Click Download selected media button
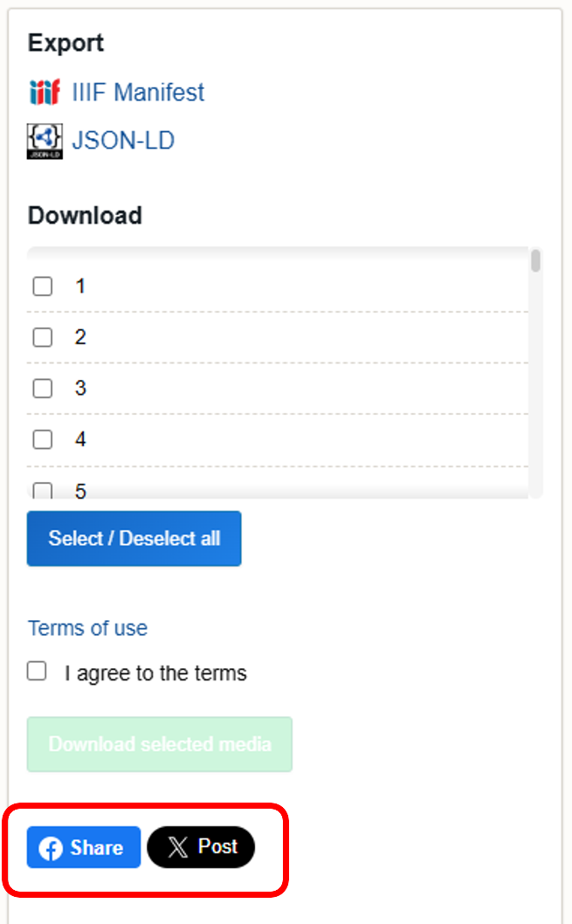Image resolution: width=572 pixels, height=924 pixels. coord(159,744)
